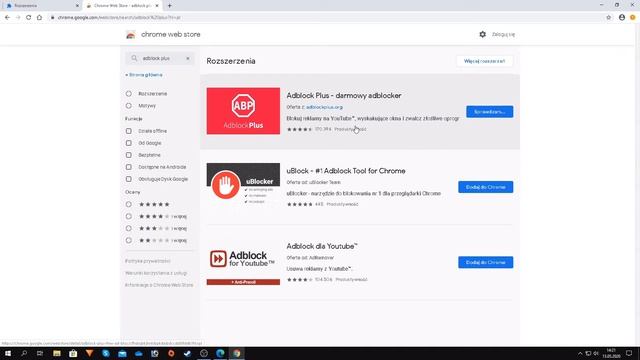The image size is (640, 360).
Task: Add Adblock dla Youtube to Chrome
Action: pos(485,262)
